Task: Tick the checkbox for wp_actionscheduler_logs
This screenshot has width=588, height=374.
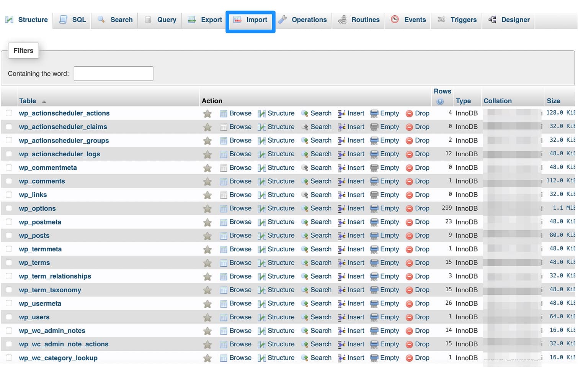Action: point(9,154)
